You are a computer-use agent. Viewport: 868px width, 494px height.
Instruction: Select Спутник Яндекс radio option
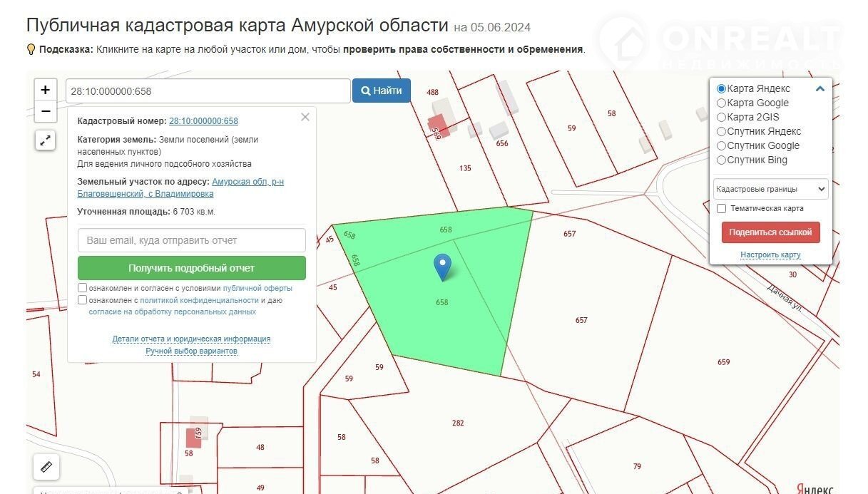pos(721,131)
